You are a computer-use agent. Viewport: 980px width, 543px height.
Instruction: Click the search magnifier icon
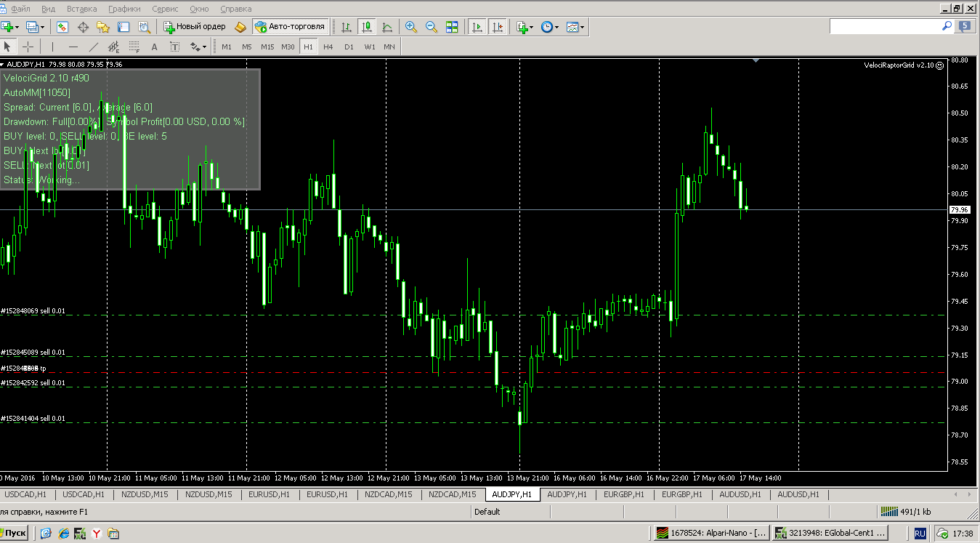point(947,26)
